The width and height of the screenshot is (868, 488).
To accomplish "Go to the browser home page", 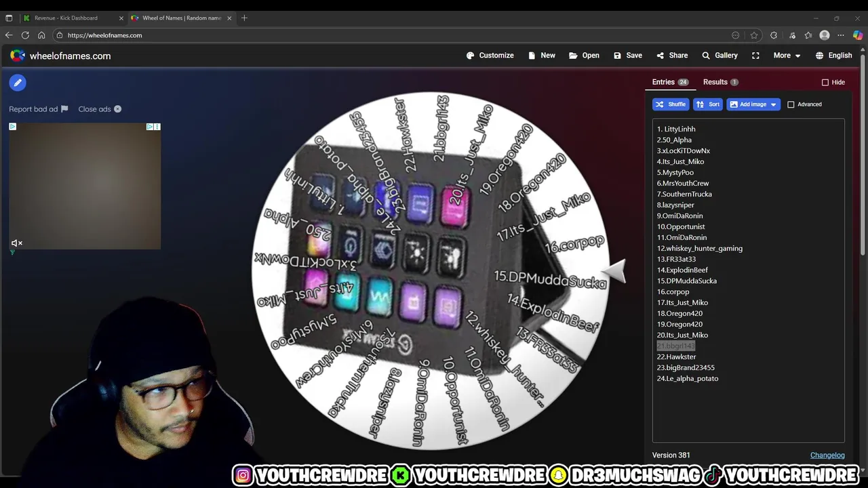I will click(41, 35).
